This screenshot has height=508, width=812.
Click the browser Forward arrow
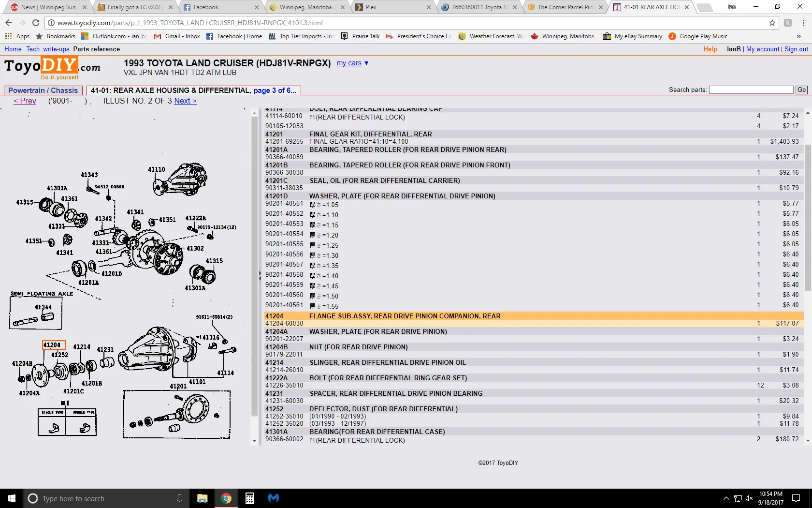click(22, 23)
